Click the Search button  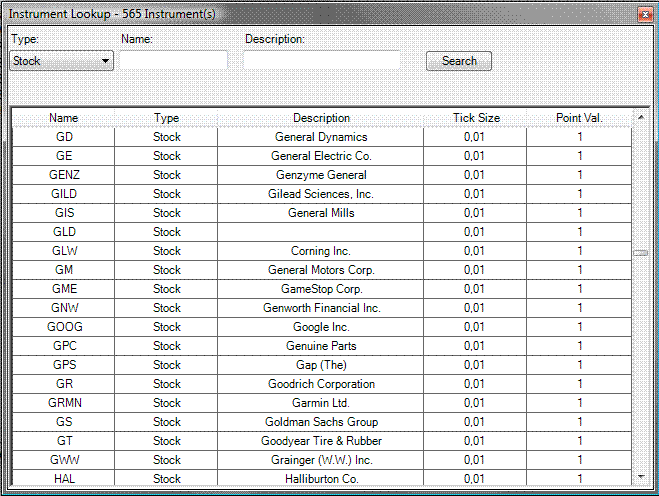tap(459, 61)
